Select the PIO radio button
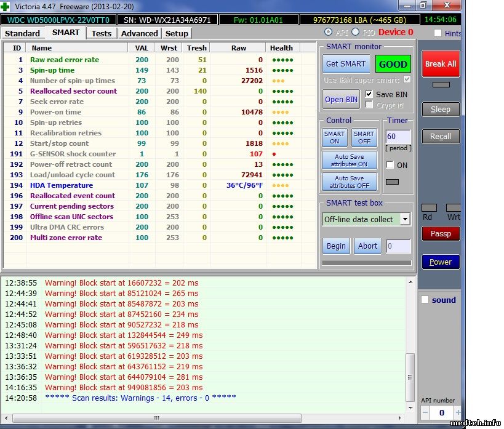The height and width of the screenshot is (429, 504). (x=356, y=32)
